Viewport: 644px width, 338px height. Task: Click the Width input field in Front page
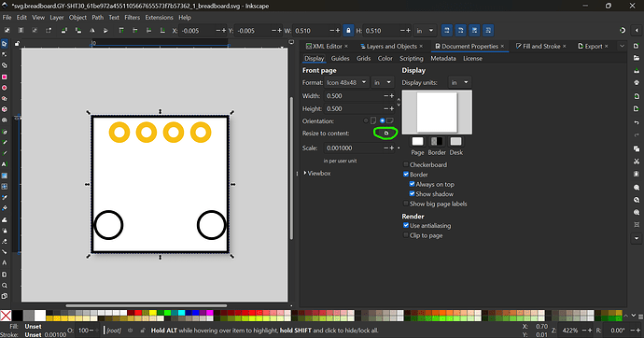coord(353,95)
